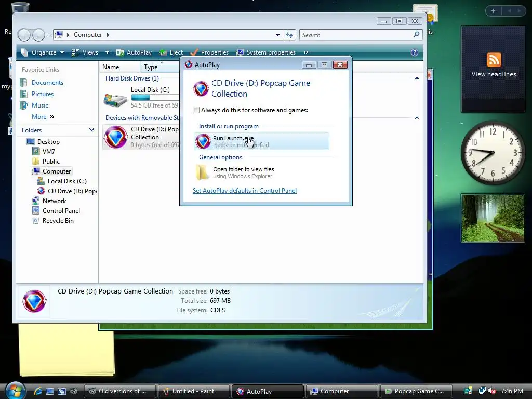Show More favorite links
The width and height of the screenshot is (532, 399).
click(43, 117)
